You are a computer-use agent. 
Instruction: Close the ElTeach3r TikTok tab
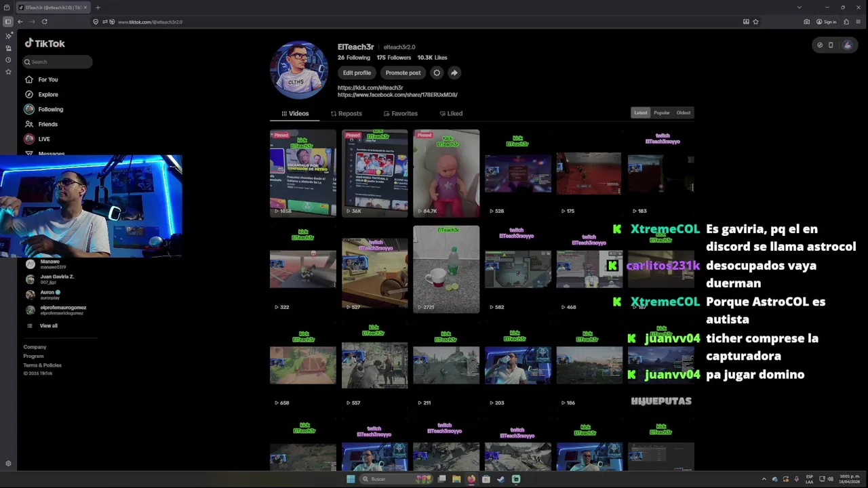85,7
